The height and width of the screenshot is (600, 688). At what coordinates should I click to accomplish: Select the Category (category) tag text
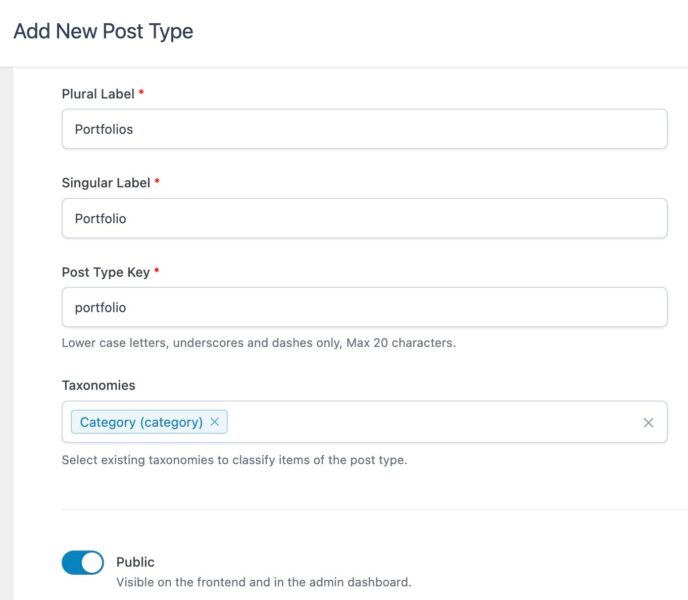(x=141, y=422)
